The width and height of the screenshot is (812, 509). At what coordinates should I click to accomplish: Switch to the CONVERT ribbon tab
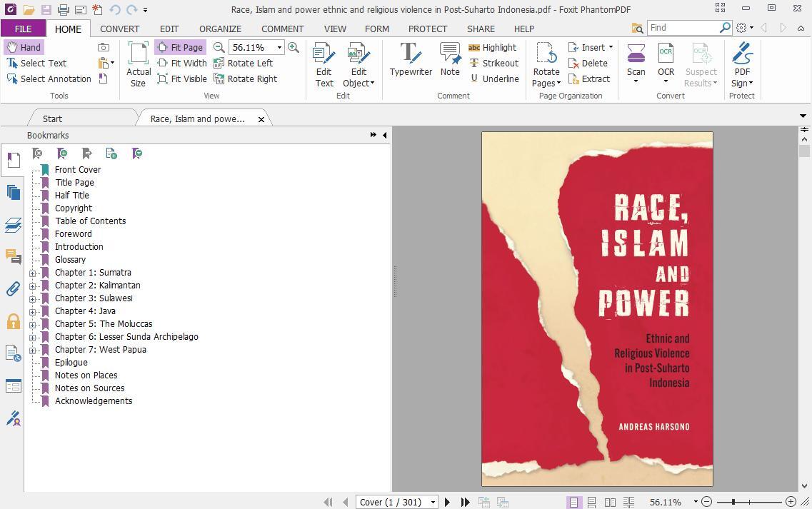(x=120, y=29)
